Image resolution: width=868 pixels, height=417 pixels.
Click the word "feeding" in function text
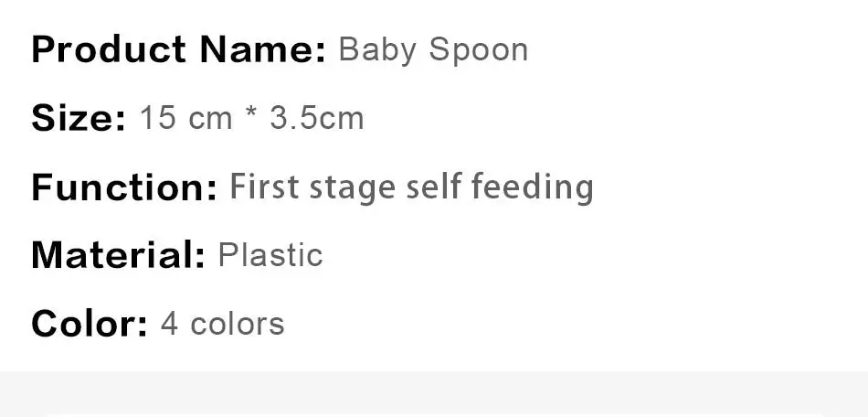(x=533, y=189)
